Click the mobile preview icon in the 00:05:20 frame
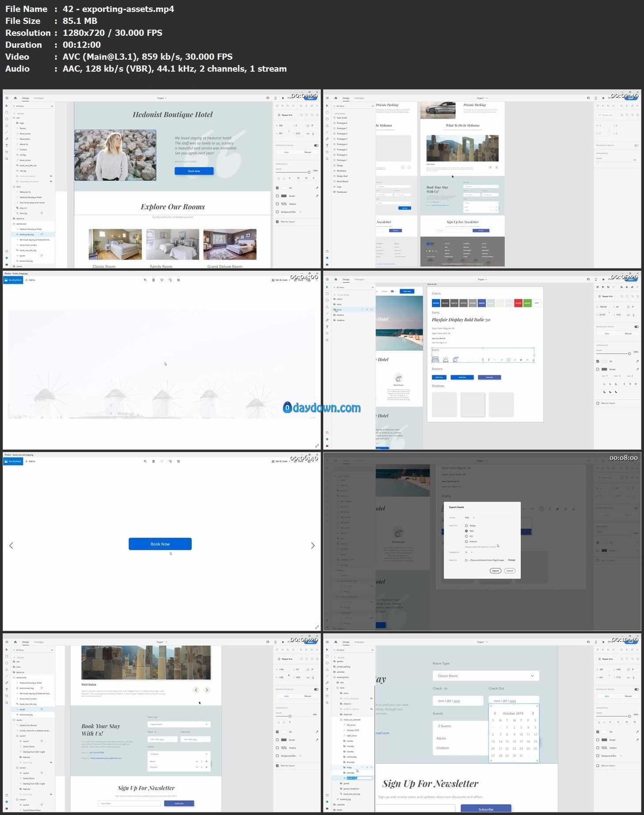This screenshot has height=815, width=644. pyautogui.click(x=596, y=279)
